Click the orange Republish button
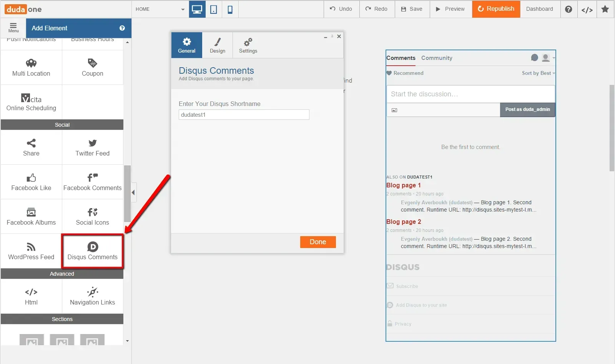 [496, 9]
